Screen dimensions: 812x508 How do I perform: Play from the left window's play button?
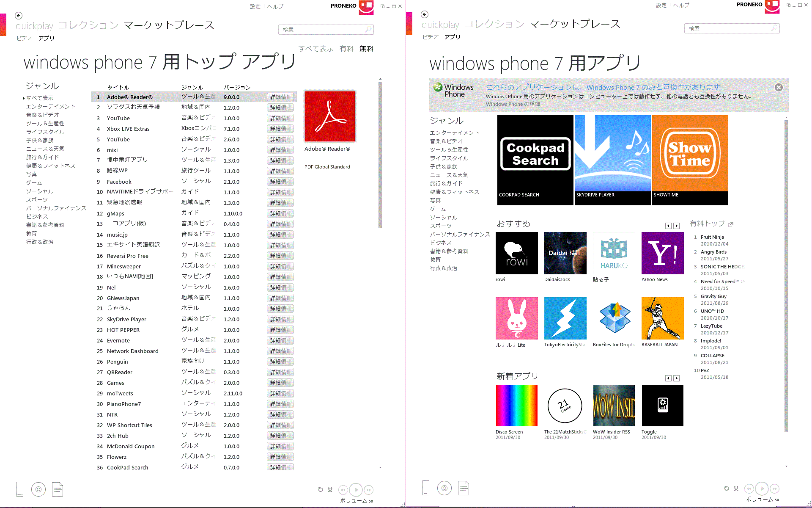pos(356,490)
